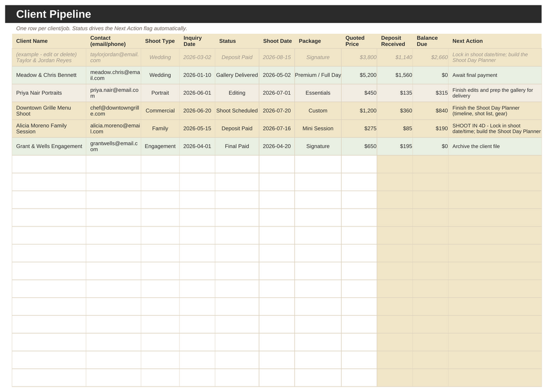Screen dimensions: 547x392
Task: Select the 2026-07-20 shoot date cell
Action: point(276,111)
